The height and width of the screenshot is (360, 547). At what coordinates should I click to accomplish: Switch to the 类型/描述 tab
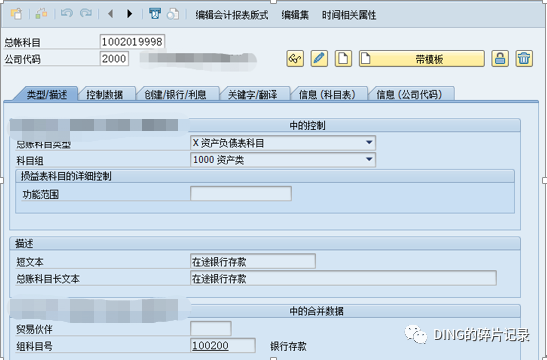pos(47,94)
